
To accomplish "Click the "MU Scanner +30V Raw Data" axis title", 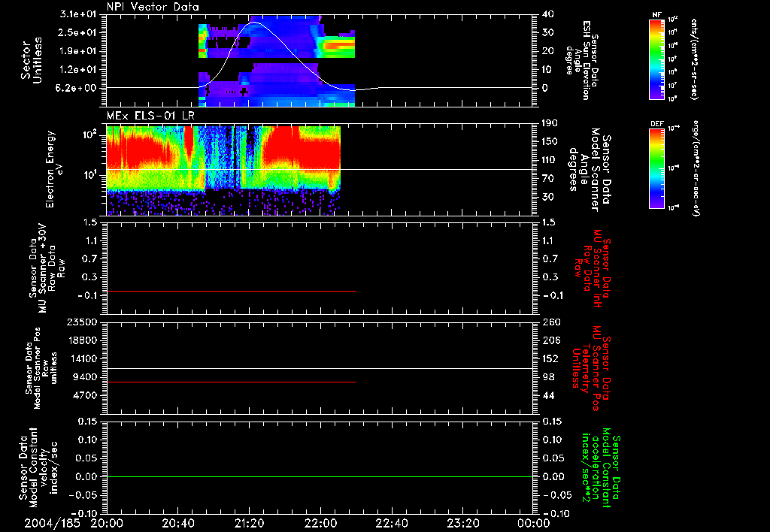I will click(x=47, y=268).
